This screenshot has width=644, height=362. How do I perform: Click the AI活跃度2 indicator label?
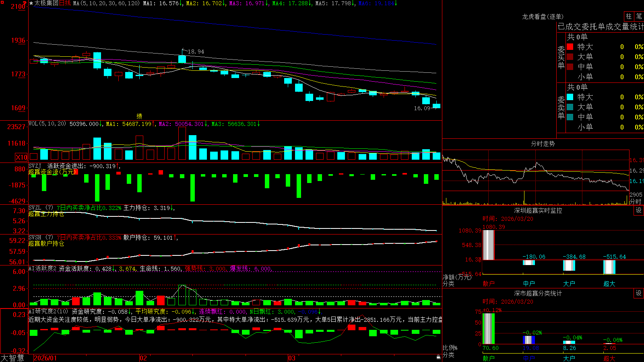[43, 269]
